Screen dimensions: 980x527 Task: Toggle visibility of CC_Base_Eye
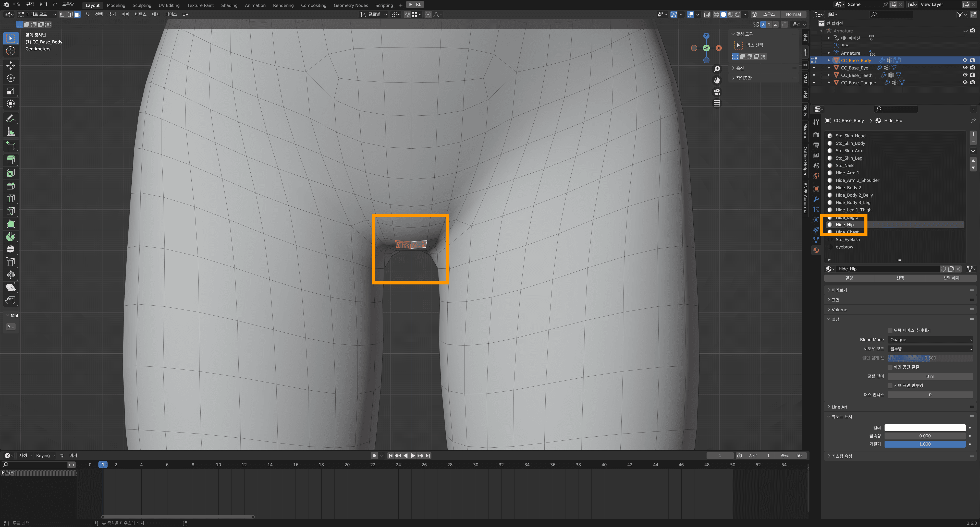(x=965, y=68)
